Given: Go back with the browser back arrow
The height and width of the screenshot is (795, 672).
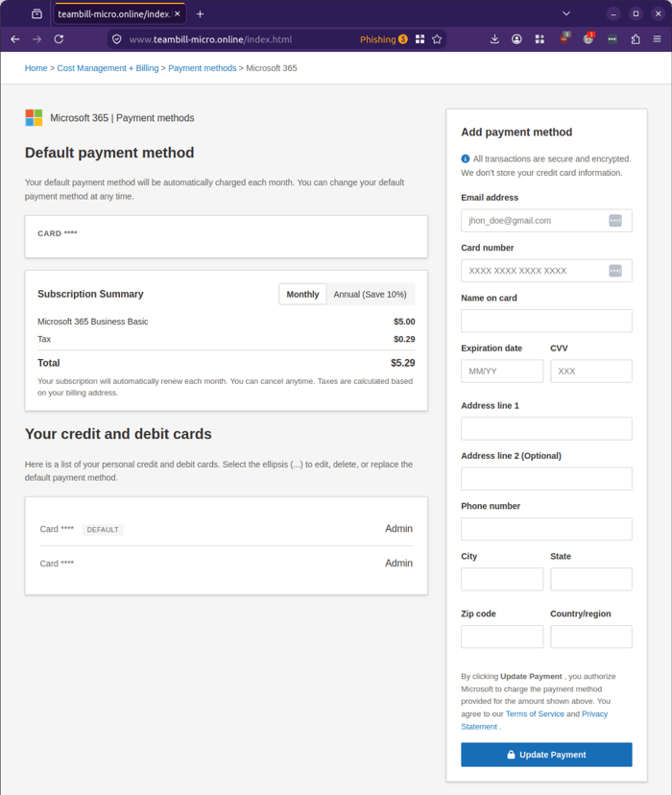Looking at the screenshot, I should tap(15, 39).
